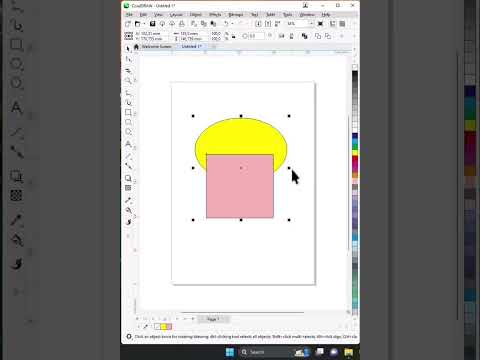Click the Trim shapes property bar icon
480x360 pixels.
(328, 36)
